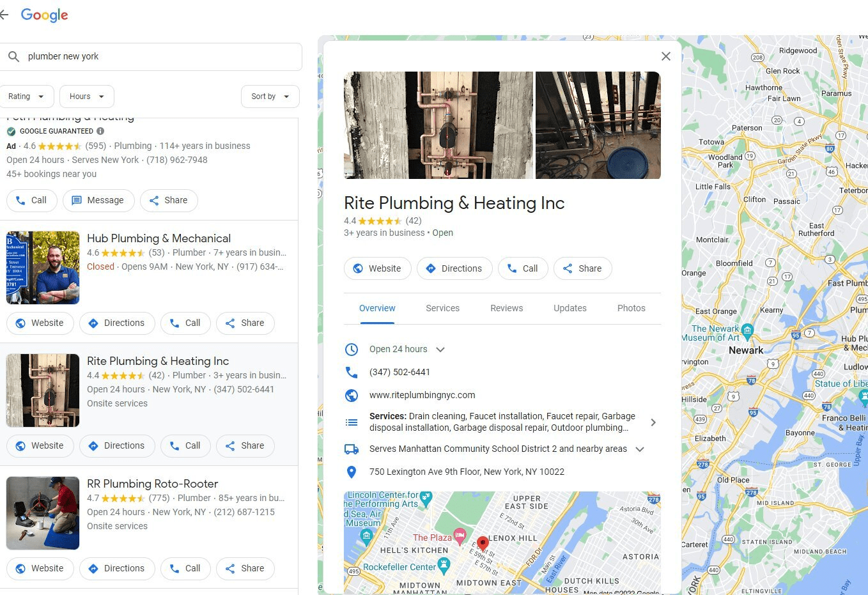Click Call button in detail panel

pyautogui.click(x=523, y=268)
